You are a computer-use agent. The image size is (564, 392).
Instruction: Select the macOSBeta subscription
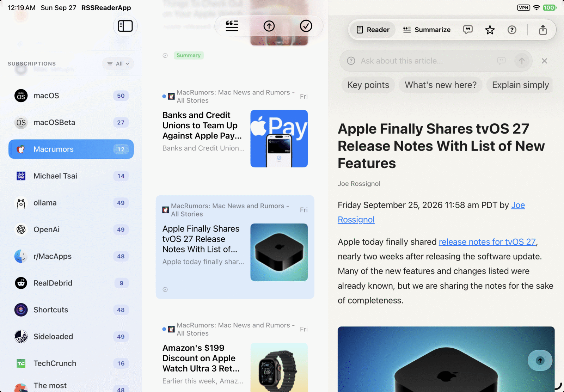tap(71, 123)
